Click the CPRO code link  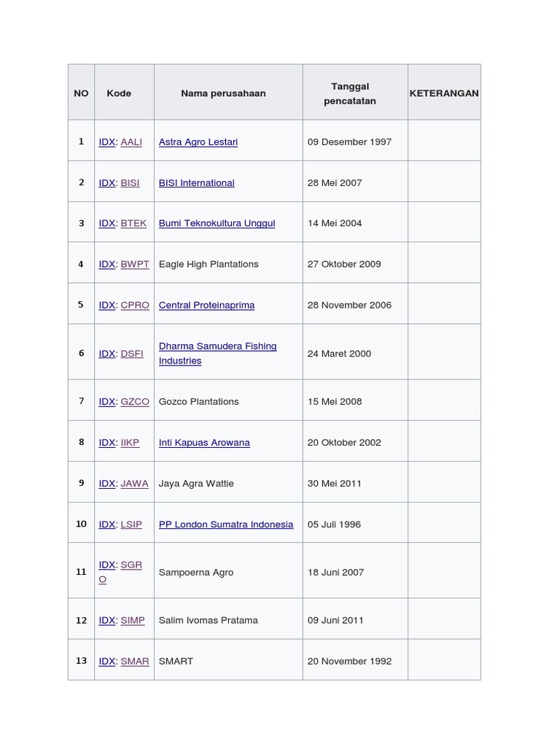[x=135, y=306]
